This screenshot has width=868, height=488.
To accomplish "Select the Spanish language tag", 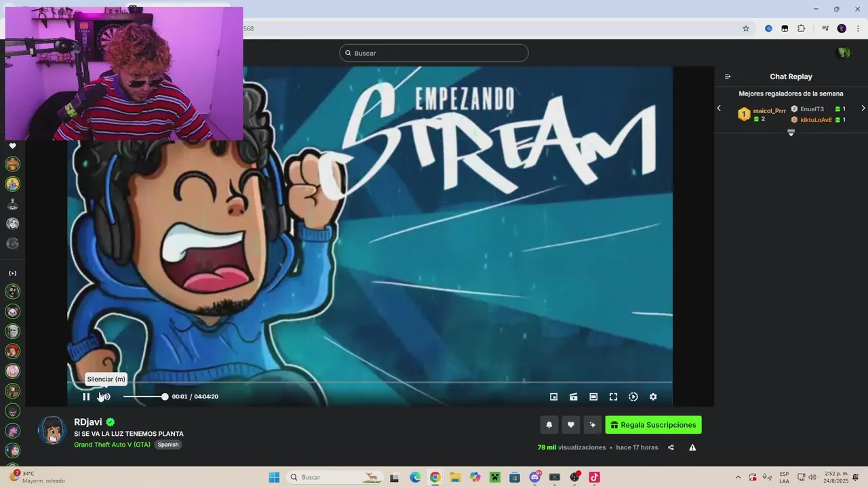I will 168,445.
